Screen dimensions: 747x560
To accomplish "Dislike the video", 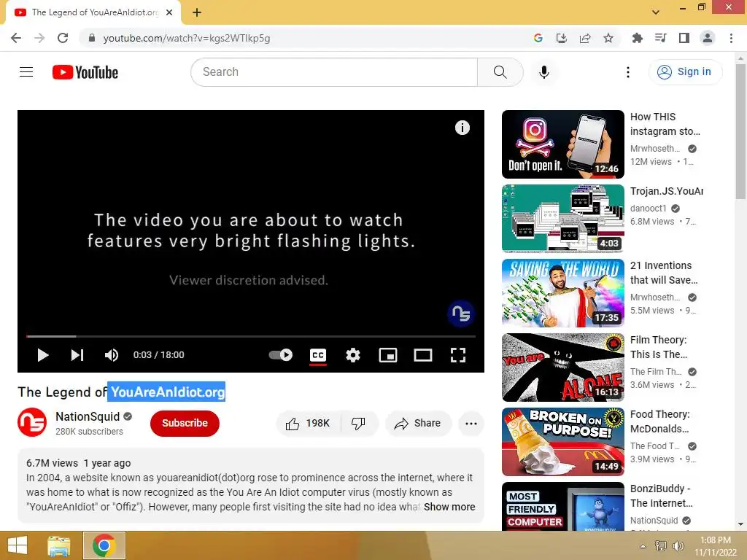I will tap(358, 424).
